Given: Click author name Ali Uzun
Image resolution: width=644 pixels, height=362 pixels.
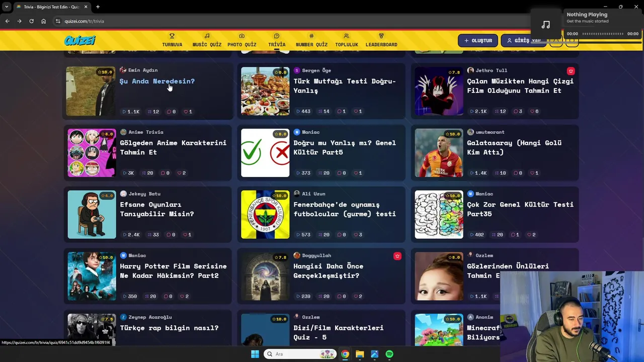Looking at the screenshot, I should tap(313, 194).
